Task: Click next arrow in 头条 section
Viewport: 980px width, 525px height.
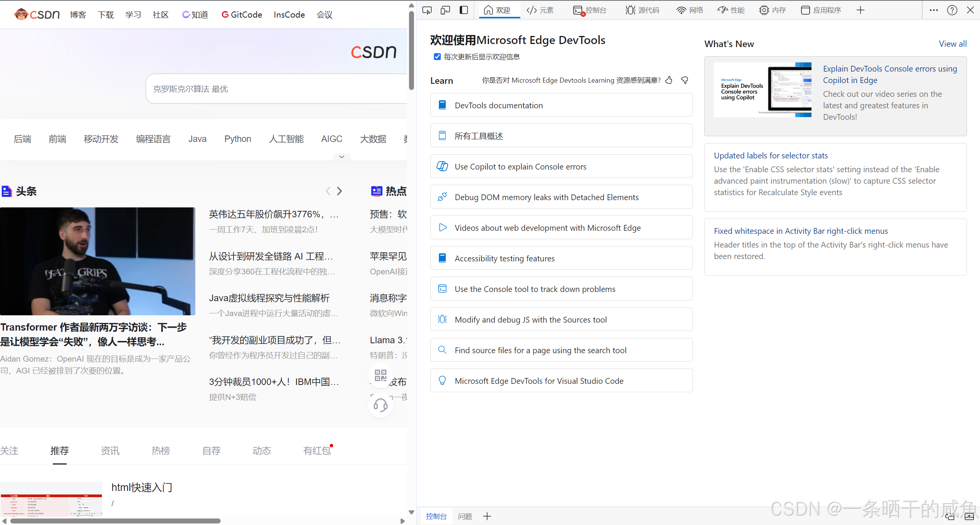Action: (x=339, y=191)
